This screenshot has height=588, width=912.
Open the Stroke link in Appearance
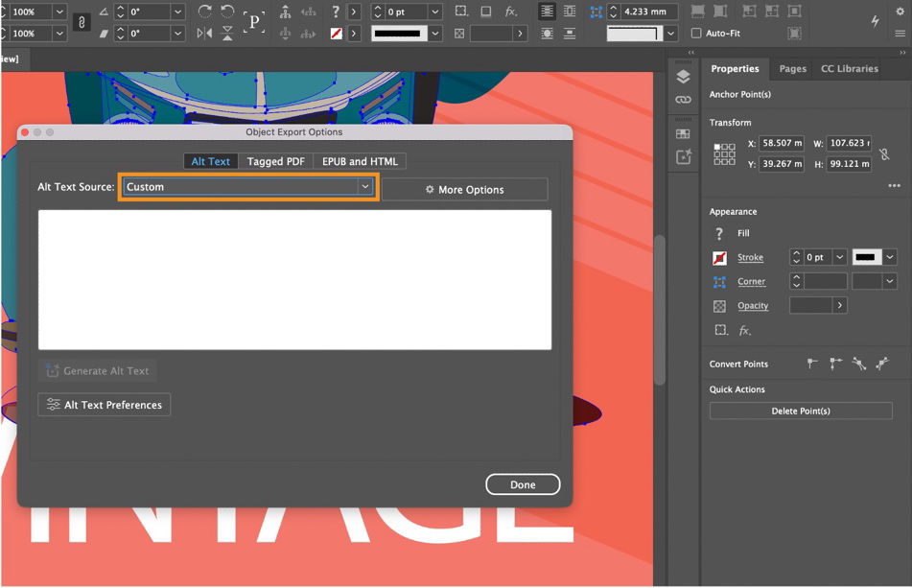(750, 257)
